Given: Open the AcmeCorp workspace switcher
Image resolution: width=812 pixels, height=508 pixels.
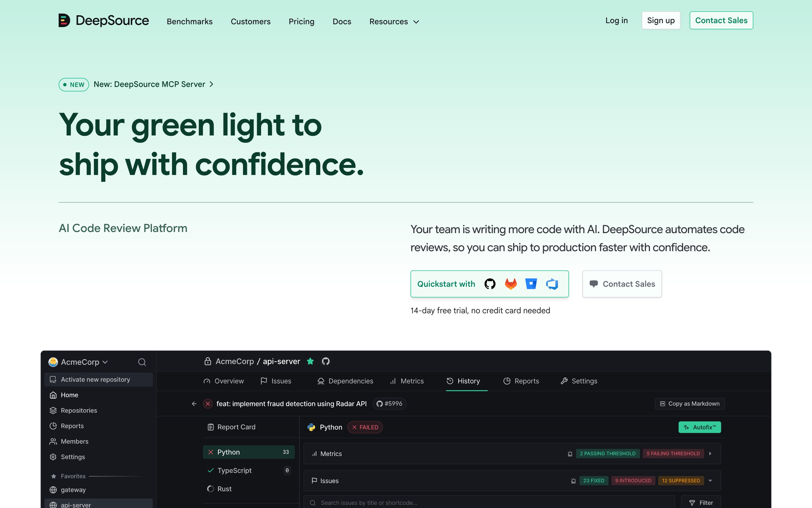Looking at the screenshot, I should [x=78, y=362].
